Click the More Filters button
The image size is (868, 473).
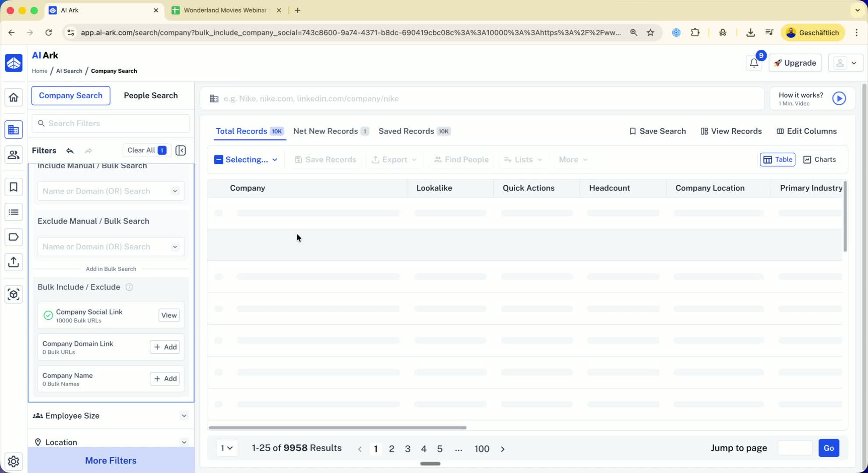(x=111, y=460)
